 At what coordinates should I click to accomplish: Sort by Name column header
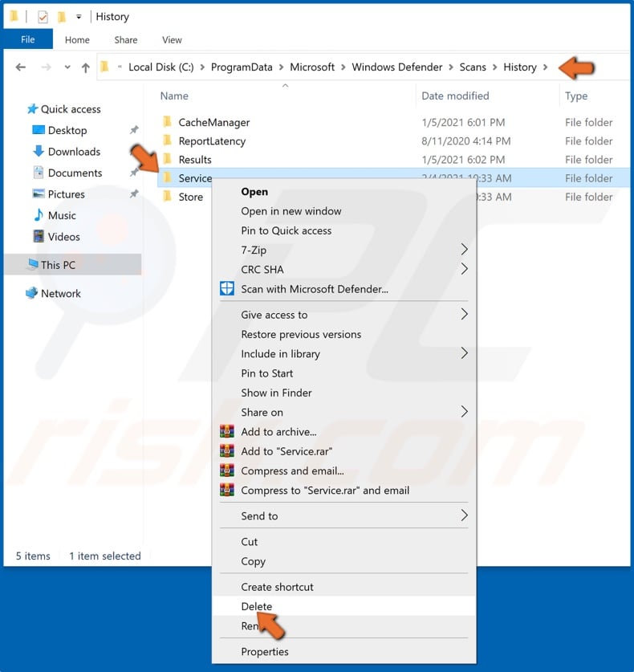tap(174, 96)
